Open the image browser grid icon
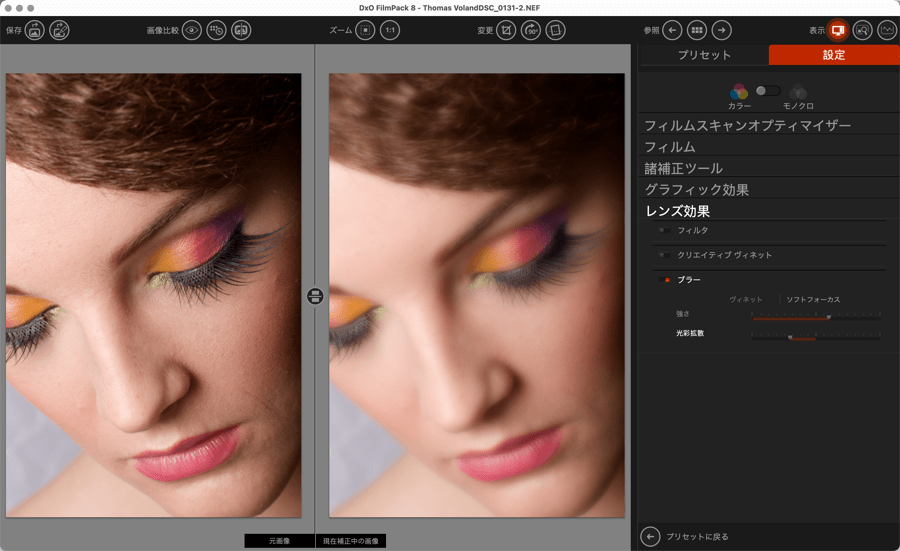 click(697, 30)
